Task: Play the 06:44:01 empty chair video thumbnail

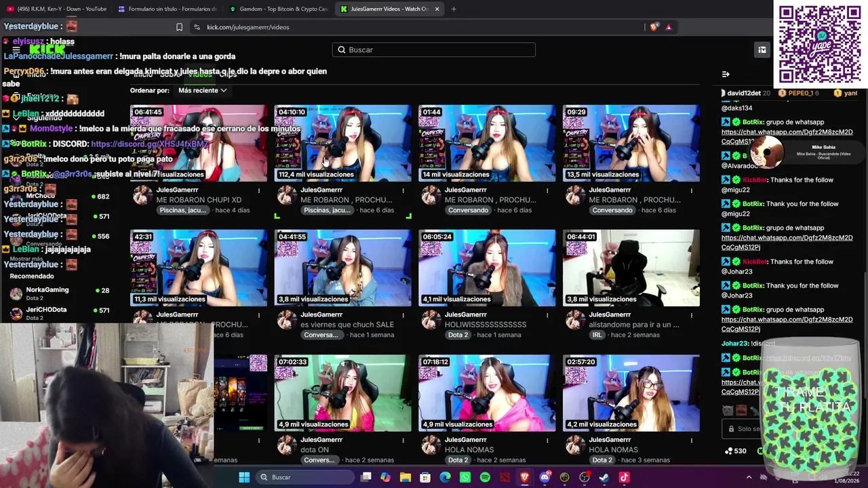Action: coord(631,268)
